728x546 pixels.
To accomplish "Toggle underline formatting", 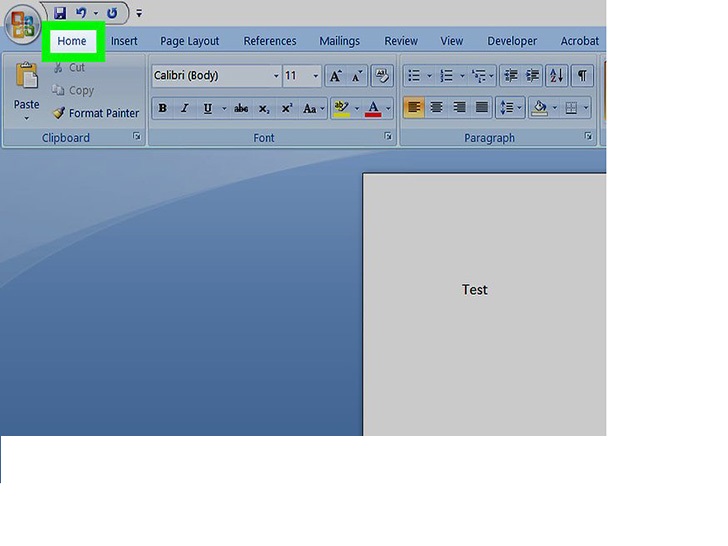I will pyautogui.click(x=208, y=108).
